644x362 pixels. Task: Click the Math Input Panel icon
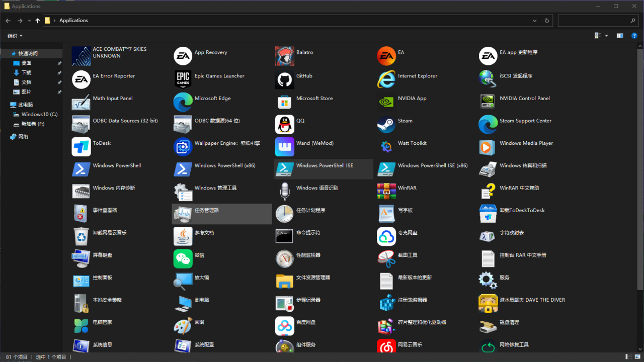pyautogui.click(x=81, y=102)
